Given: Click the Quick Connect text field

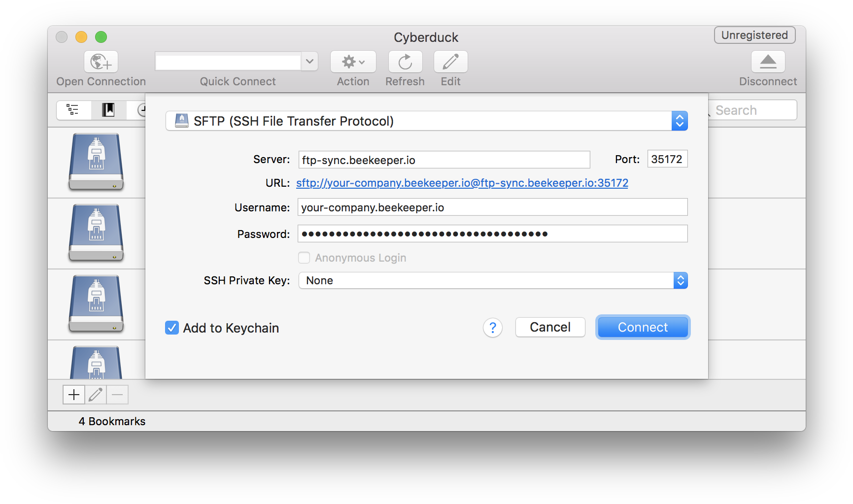Looking at the screenshot, I should 228,62.
